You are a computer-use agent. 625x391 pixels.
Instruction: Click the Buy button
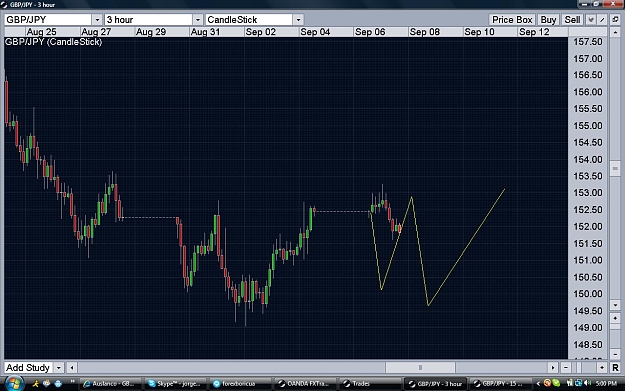coord(548,20)
